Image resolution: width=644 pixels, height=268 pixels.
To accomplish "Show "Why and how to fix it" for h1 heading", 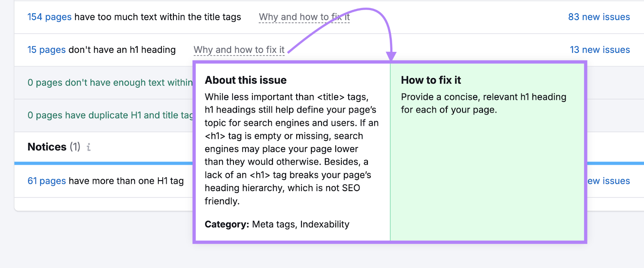I will [x=239, y=50].
